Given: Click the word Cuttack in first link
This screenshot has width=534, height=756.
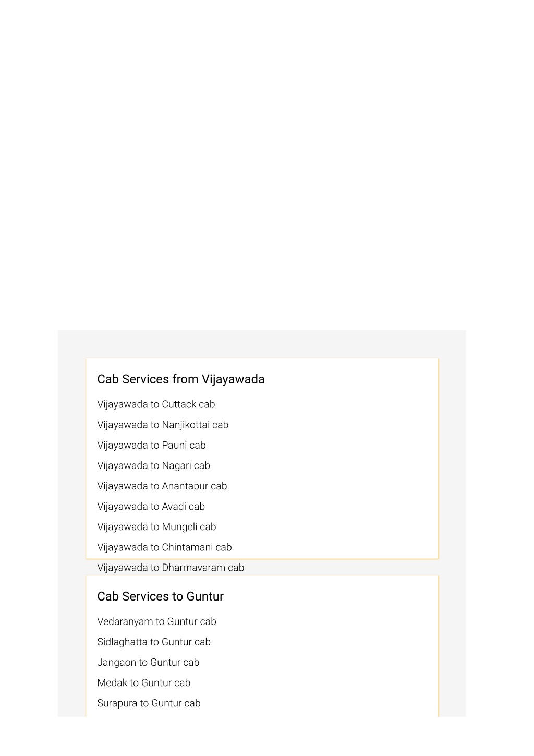Looking at the screenshot, I should [x=179, y=404].
